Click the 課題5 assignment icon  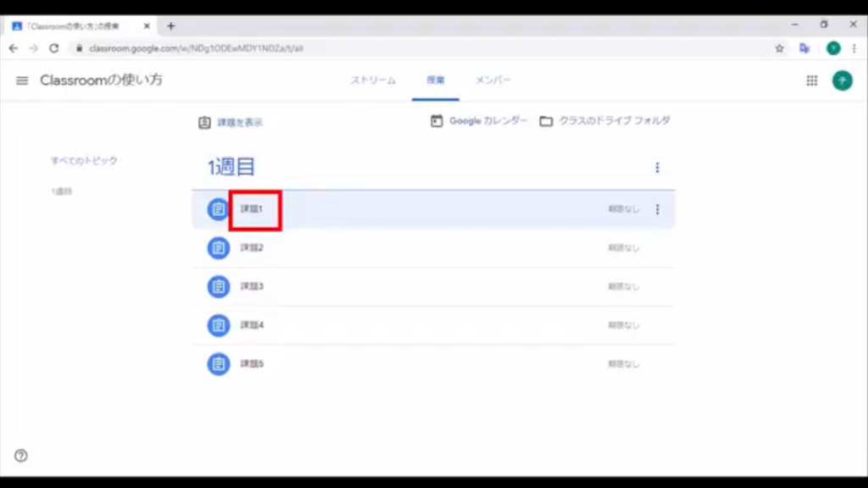[218, 364]
